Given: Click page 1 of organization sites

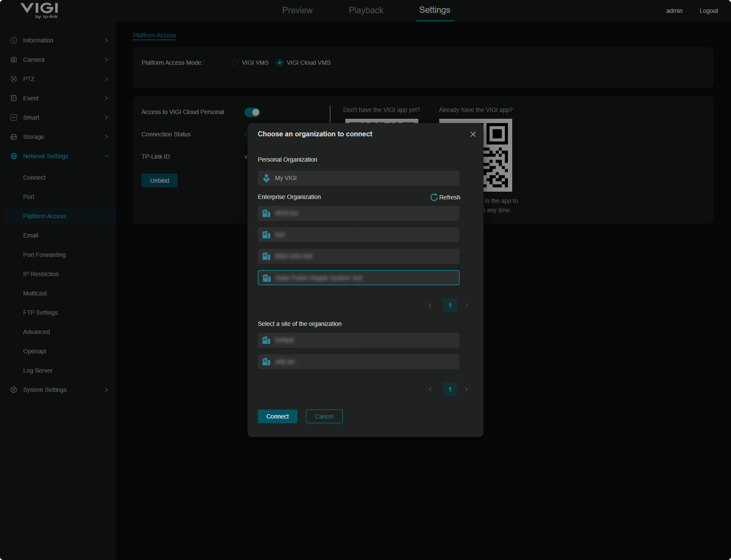Looking at the screenshot, I should pos(450,389).
